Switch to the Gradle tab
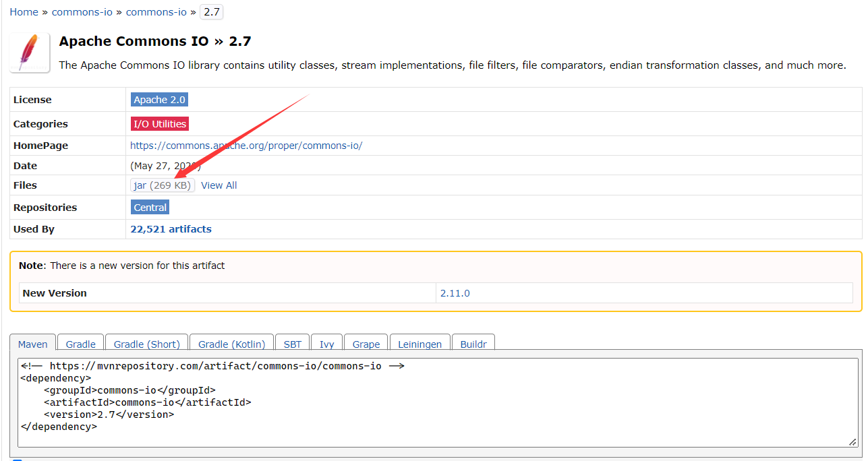 point(81,344)
